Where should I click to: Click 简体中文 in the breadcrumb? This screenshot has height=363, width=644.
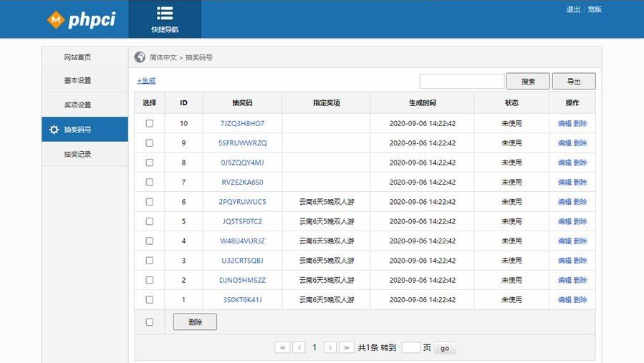point(163,57)
